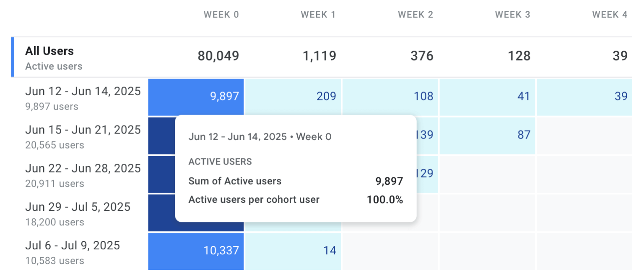Select the Jun 15 - Jun 21 cohort label
The height and width of the screenshot is (280, 644).
83,130
